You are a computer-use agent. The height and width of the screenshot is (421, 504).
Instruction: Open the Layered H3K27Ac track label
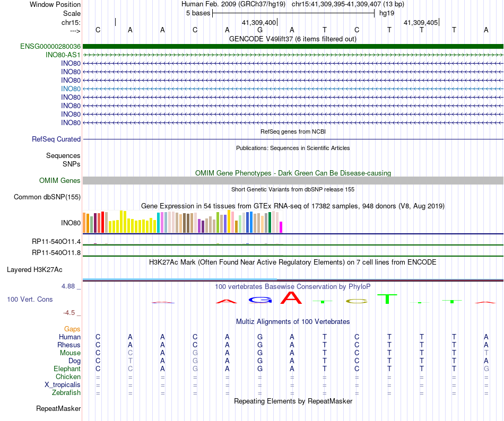pos(34,270)
